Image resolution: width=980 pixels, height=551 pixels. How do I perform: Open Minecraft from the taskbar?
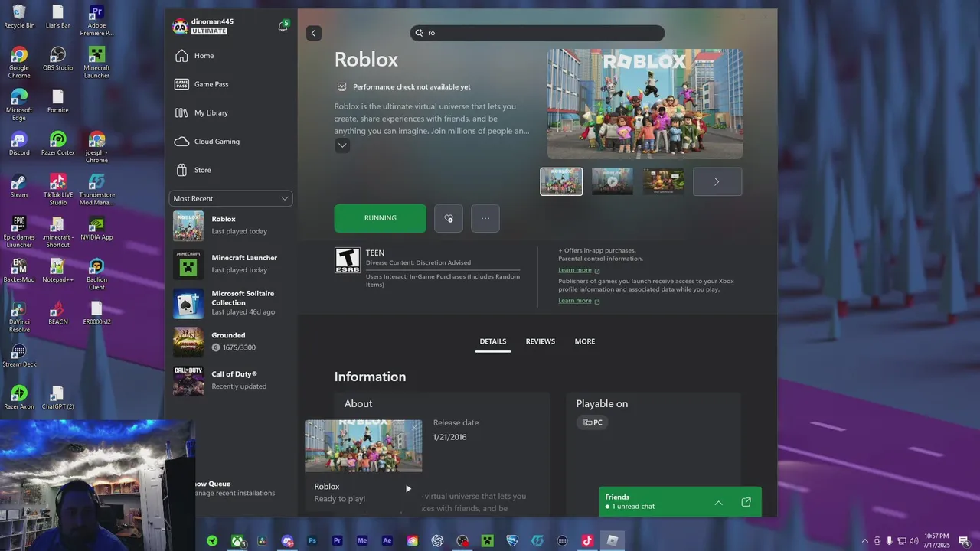click(487, 541)
